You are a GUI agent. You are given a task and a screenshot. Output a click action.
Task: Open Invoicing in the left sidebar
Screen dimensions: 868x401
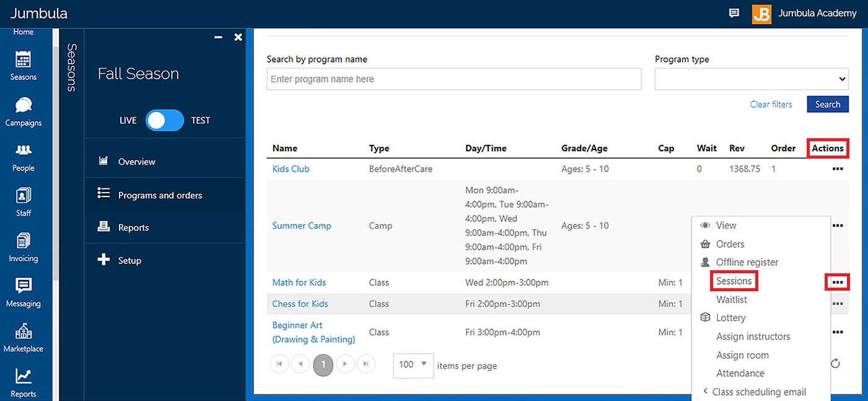(23, 248)
